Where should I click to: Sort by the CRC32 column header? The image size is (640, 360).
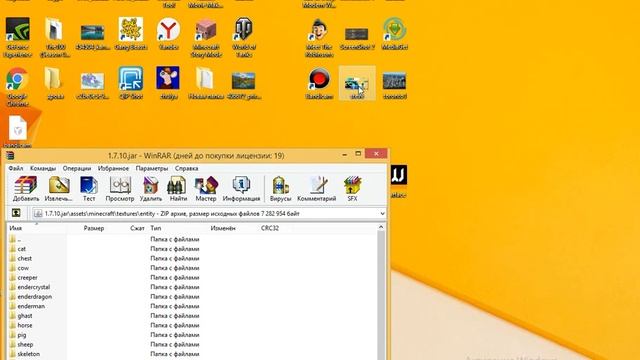pos(270,228)
